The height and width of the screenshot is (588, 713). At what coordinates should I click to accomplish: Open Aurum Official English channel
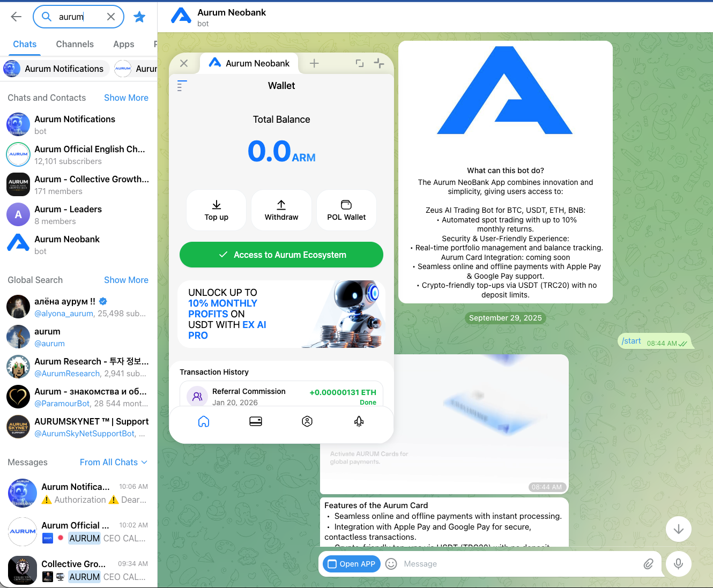click(78, 154)
